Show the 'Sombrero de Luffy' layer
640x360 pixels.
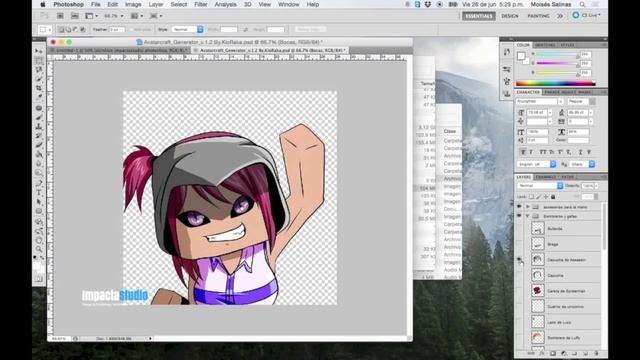(x=519, y=338)
